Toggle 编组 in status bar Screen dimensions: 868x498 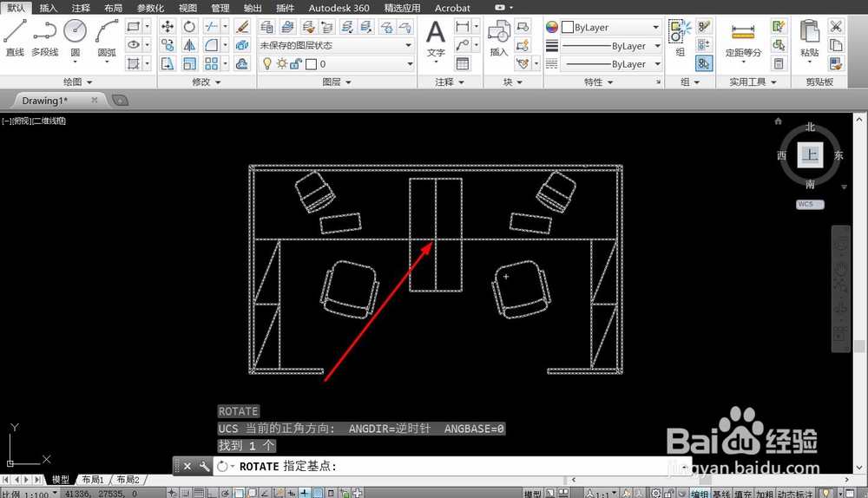(x=700, y=494)
